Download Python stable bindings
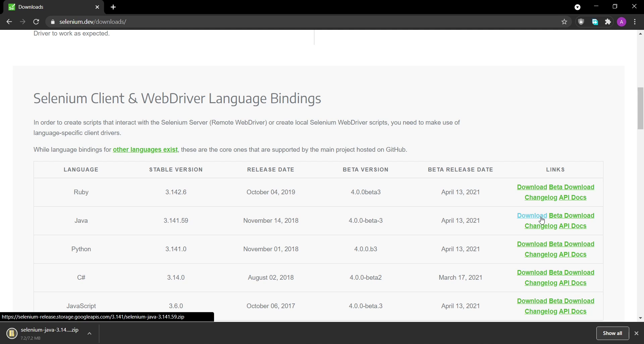 [532, 244]
